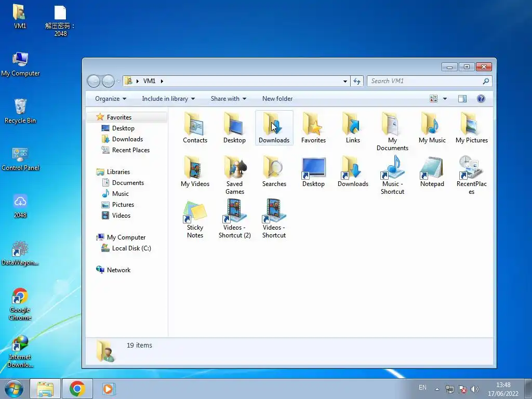Select the DataWagon desktop shortcut
Screen dimensions: 532x399
[20, 253]
